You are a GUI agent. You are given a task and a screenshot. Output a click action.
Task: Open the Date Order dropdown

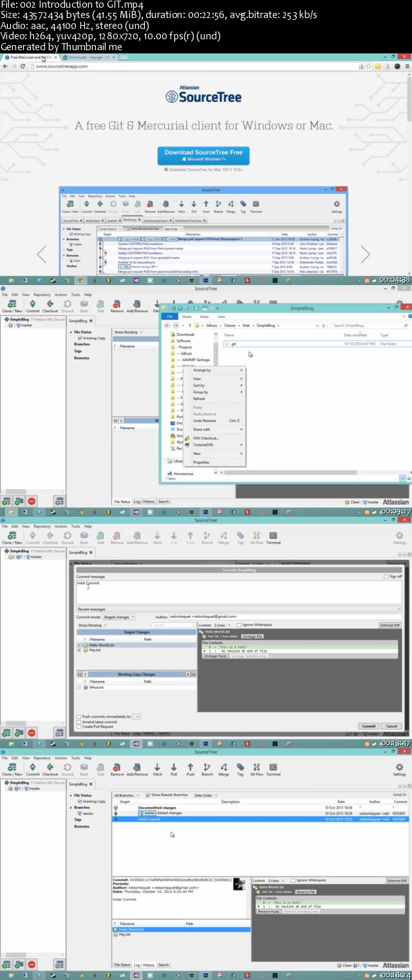tap(206, 795)
